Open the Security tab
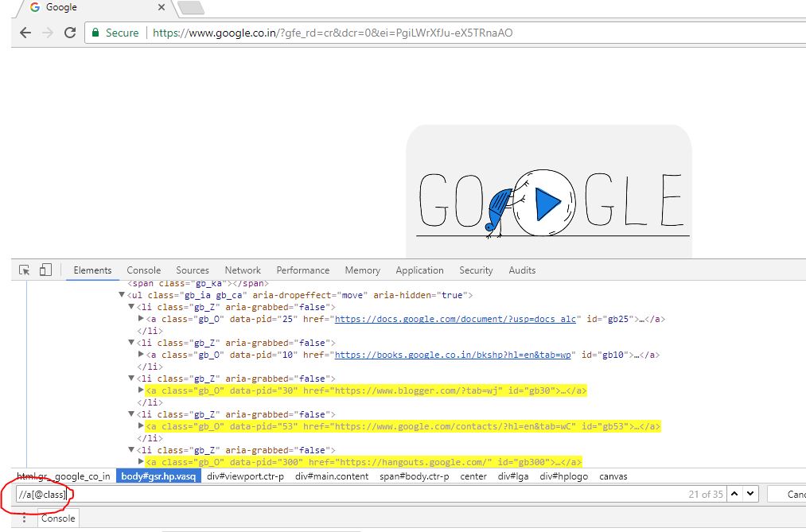Screen dimensions: 806x532 (x=476, y=270)
